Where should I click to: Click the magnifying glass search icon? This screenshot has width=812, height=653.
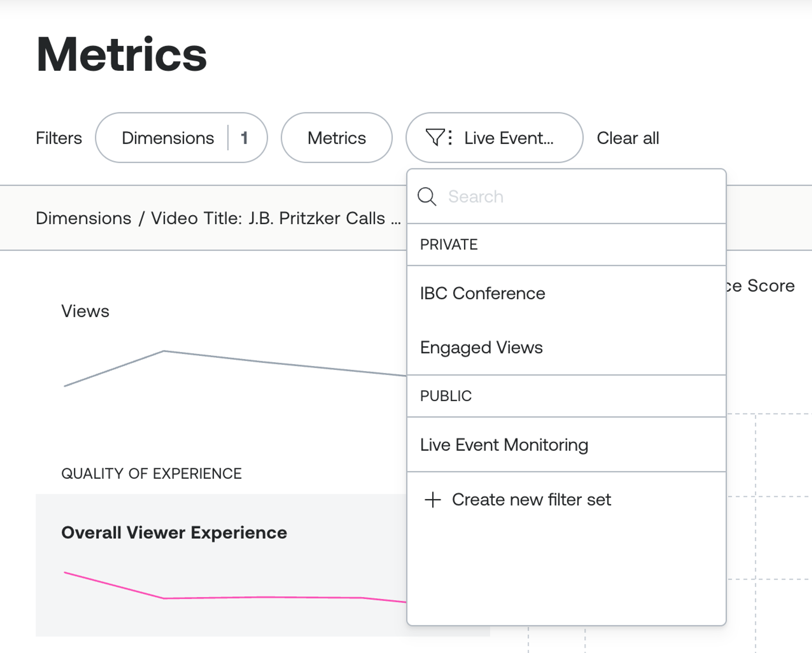pyautogui.click(x=427, y=197)
